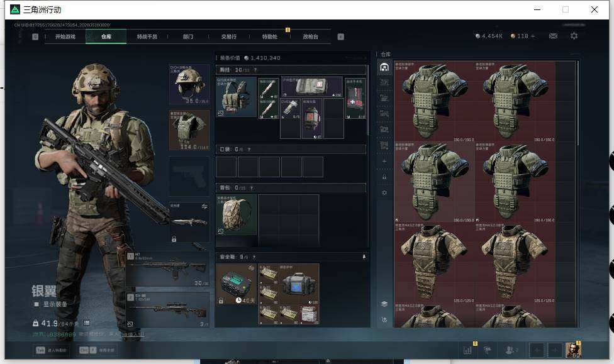Click the knife melee slot
This screenshot has width=614, height=364.
(189, 222)
